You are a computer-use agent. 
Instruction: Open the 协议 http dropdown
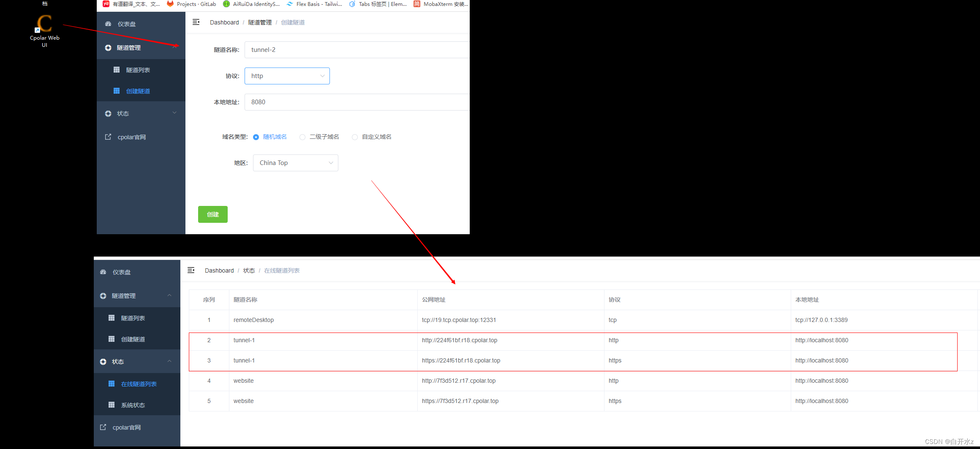click(287, 76)
